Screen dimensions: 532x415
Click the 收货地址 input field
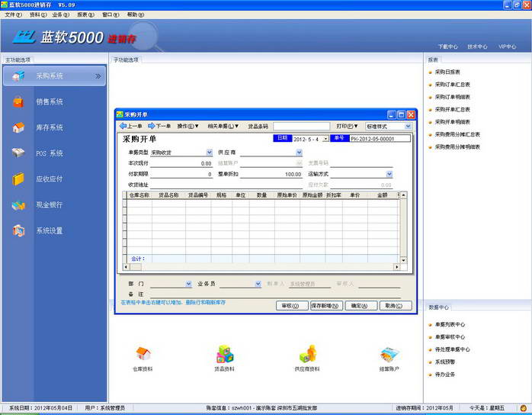(226, 185)
